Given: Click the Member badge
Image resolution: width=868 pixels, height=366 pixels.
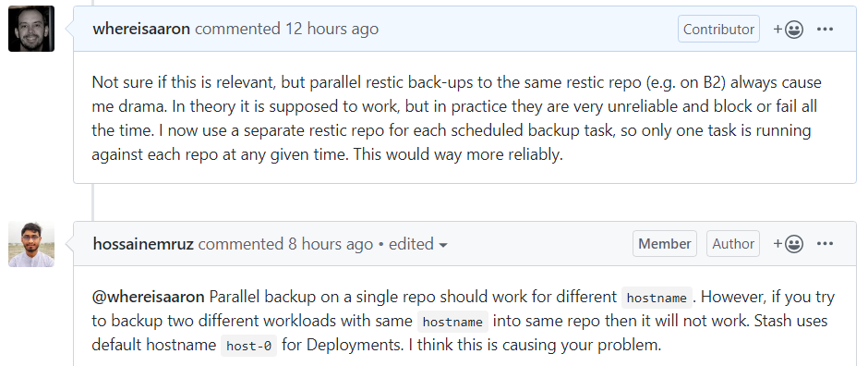Looking at the screenshot, I should point(665,244).
